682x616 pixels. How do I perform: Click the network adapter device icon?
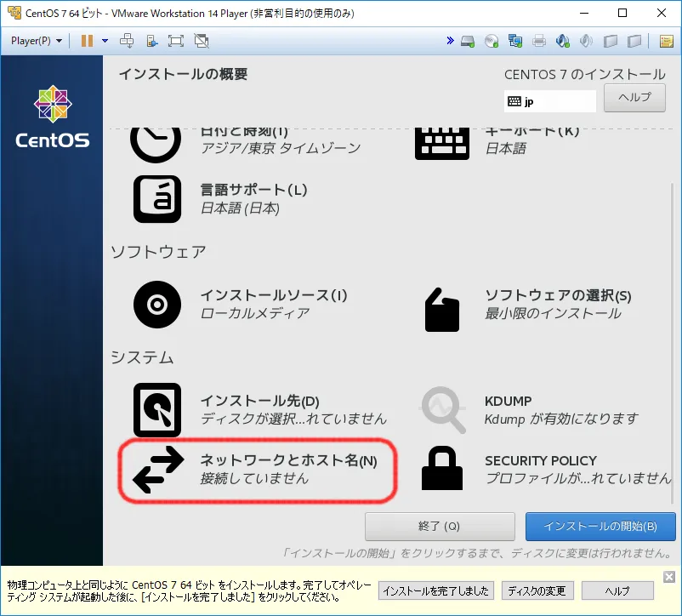click(515, 42)
